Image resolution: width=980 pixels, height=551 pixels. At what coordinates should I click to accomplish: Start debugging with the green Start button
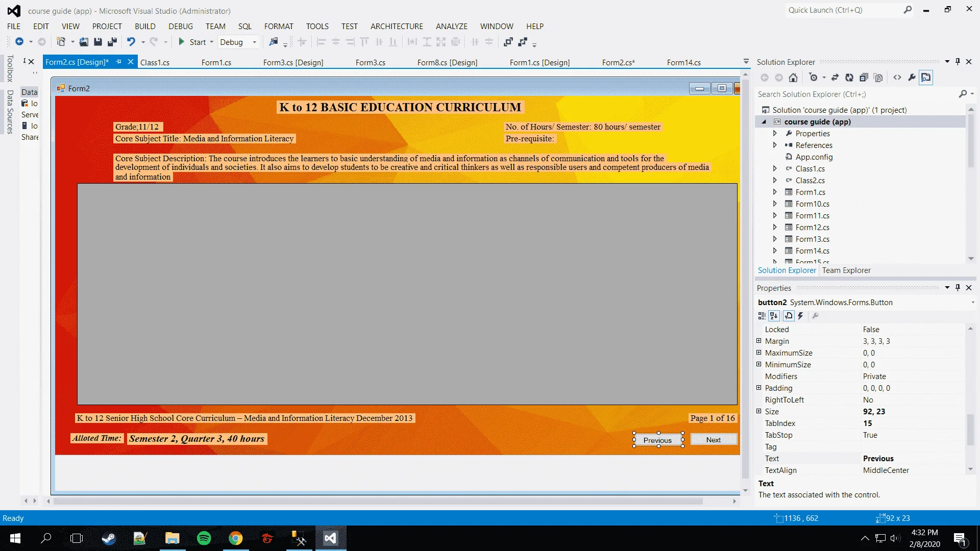pos(192,42)
